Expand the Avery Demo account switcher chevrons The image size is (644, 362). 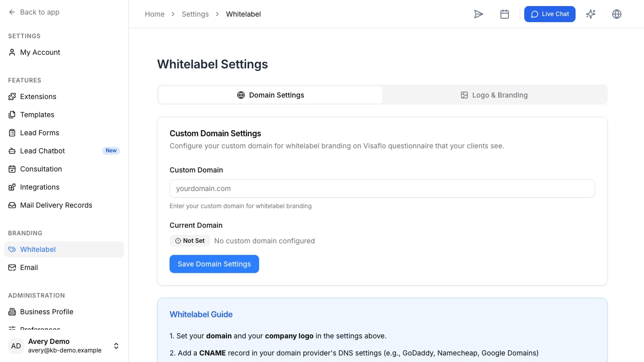point(116,346)
